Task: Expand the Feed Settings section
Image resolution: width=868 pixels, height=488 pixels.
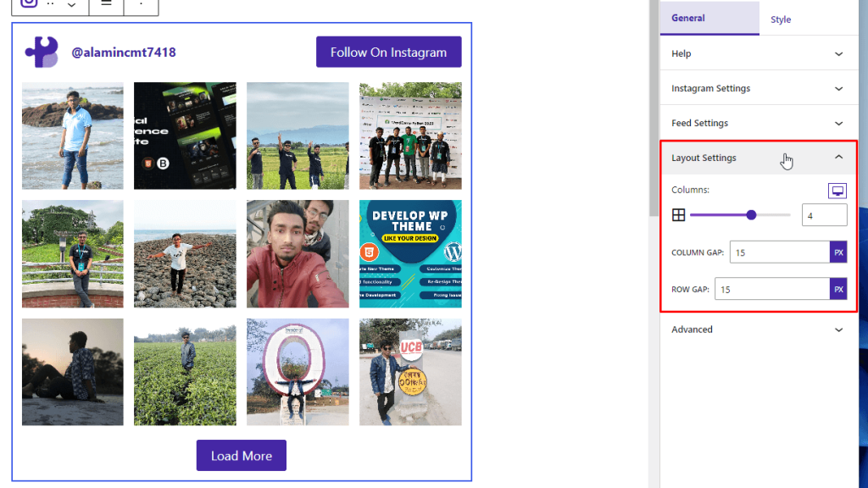Action: tap(759, 122)
